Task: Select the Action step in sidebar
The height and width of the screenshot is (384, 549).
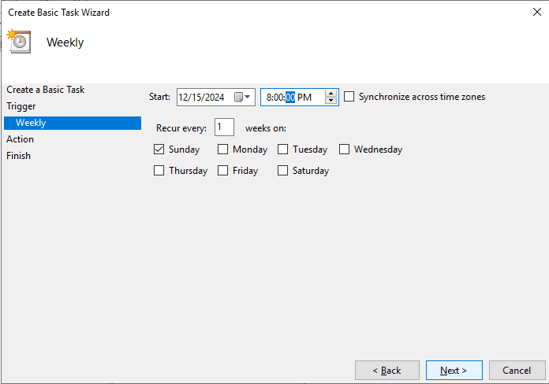Action: [x=20, y=139]
